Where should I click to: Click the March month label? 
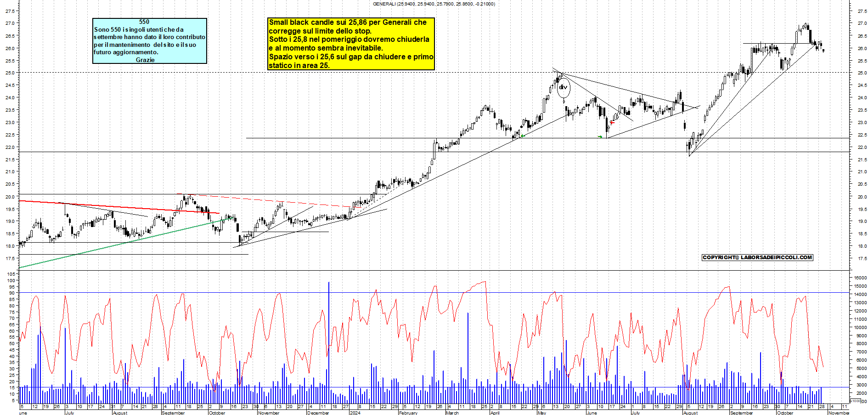pos(452,413)
